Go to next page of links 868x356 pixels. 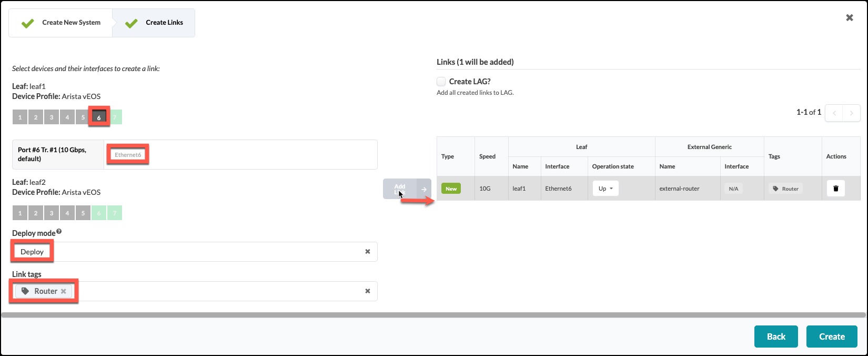851,113
